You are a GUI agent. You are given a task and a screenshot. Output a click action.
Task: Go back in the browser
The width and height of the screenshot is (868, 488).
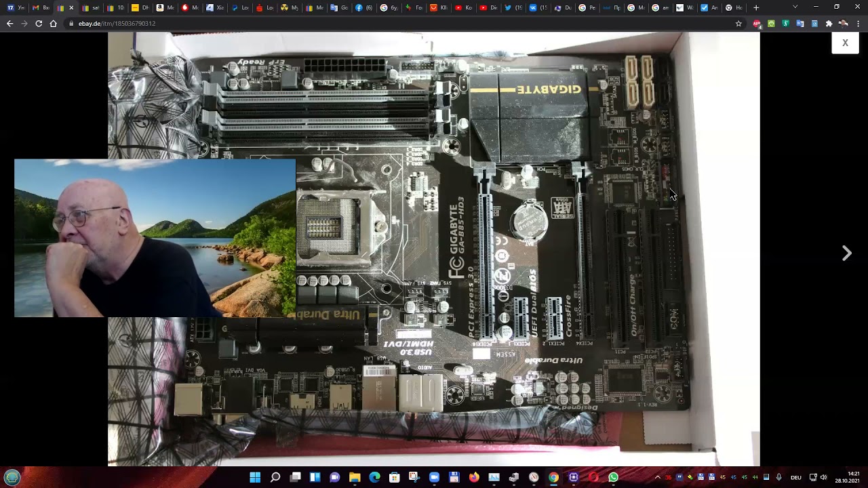click(9, 23)
